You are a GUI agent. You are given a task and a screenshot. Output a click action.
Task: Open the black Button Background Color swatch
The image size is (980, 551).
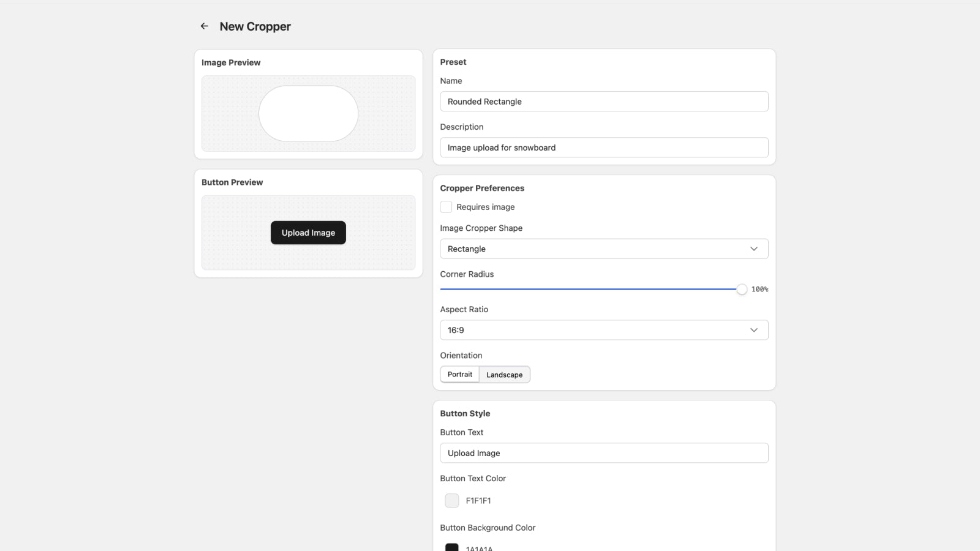[452, 547]
